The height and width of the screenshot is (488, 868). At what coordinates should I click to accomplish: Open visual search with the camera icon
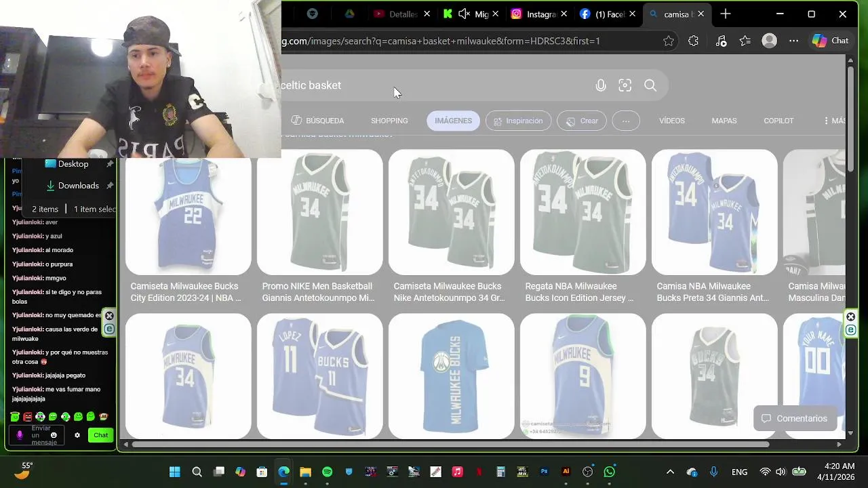(625, 85)
